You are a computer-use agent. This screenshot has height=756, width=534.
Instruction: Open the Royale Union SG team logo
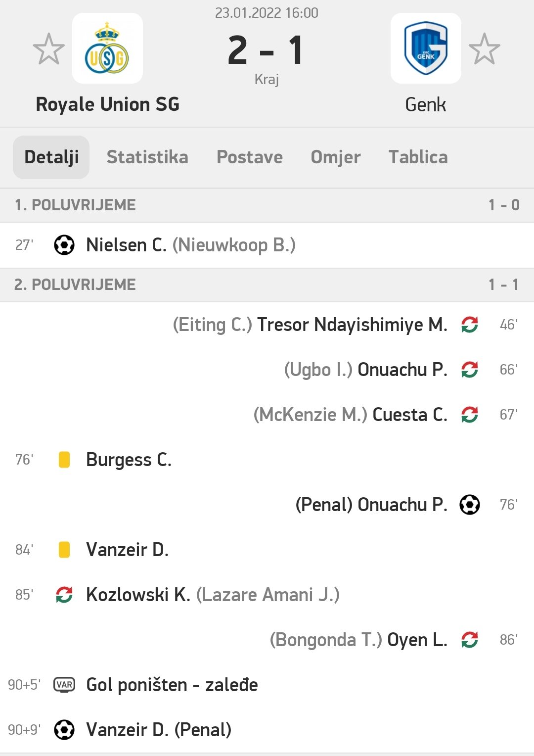[x=107, y=48]
